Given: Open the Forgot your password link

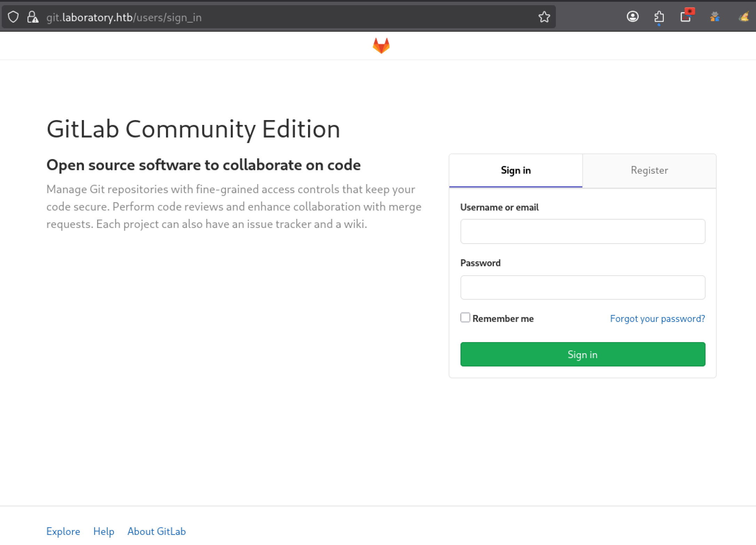Looking at the screenshot, I should click(657, 319).
